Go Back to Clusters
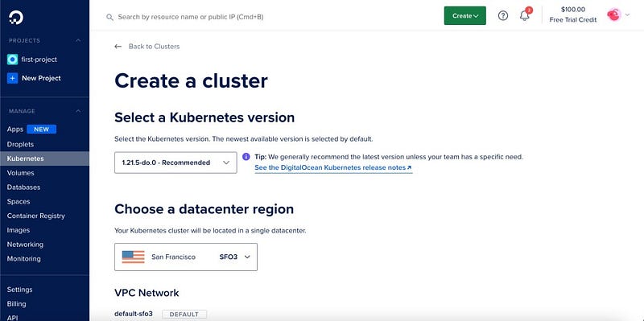The width and height of the screenshot is (644, 321). click(x=154, y=47)
